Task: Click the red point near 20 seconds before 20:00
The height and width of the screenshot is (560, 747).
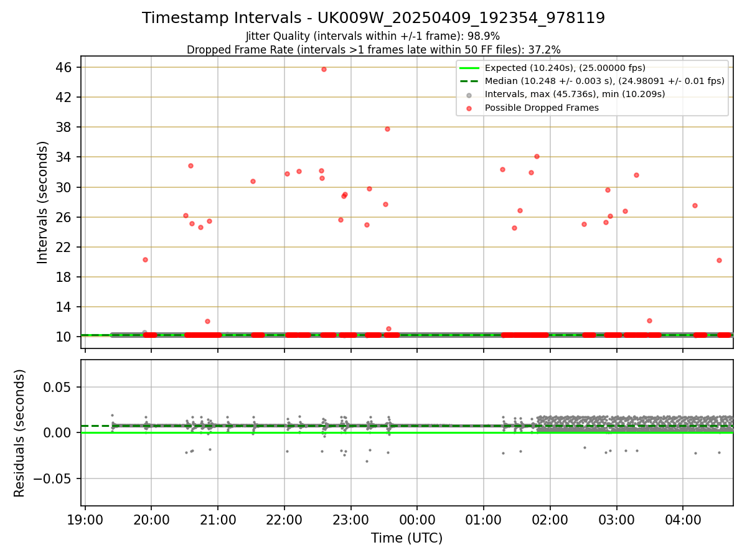Action: click(145, 259)
